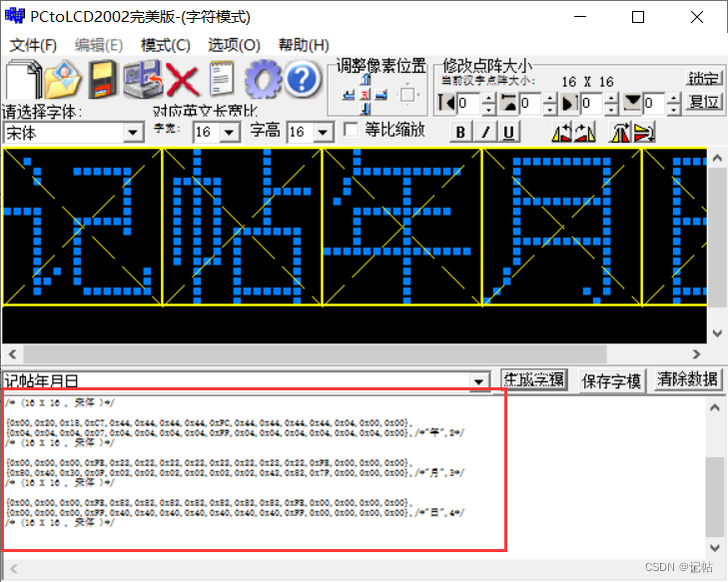Open the 文件(F) menu
This screenshot has height=582, width=728.
click(x=33, y=45)
